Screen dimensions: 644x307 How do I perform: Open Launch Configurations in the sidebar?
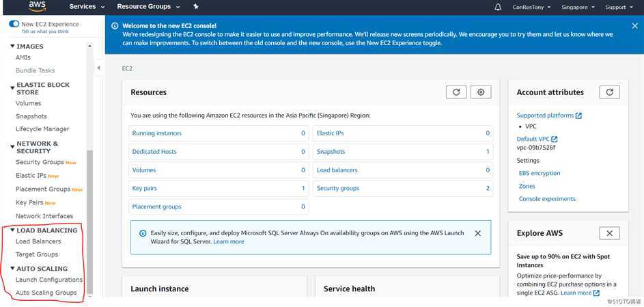point(49,280)
